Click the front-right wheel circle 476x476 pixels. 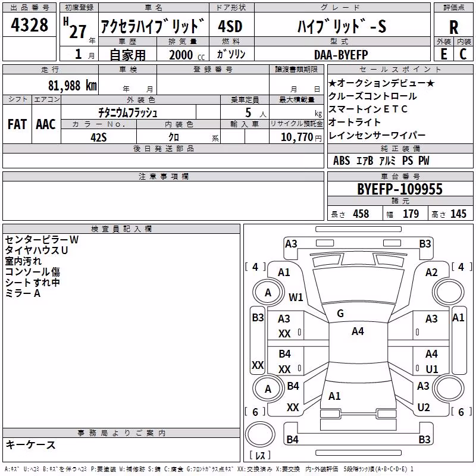pos(449,293)
